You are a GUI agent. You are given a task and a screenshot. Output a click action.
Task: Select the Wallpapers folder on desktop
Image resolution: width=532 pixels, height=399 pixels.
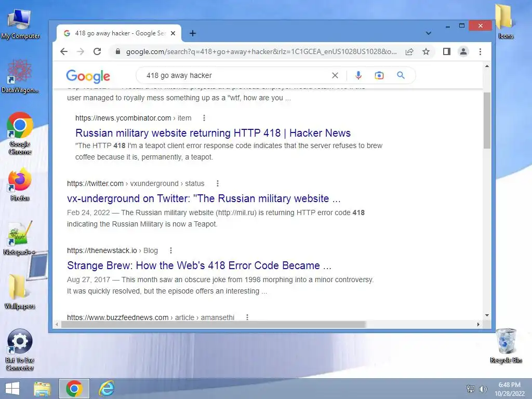(x=19, y=292)
